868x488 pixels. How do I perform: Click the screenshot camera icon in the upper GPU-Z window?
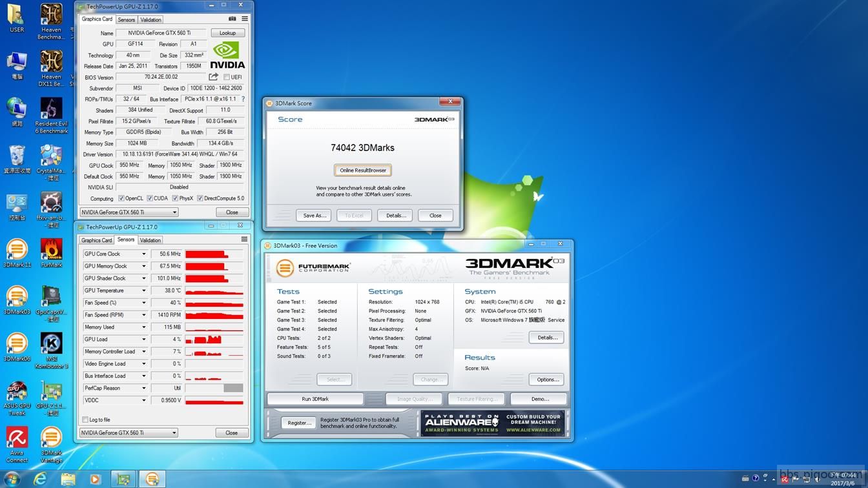(x=232, y=19)
